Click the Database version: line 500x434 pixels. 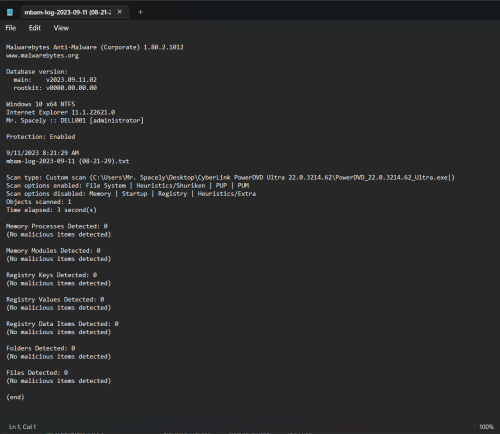click(x=37, y=72)
